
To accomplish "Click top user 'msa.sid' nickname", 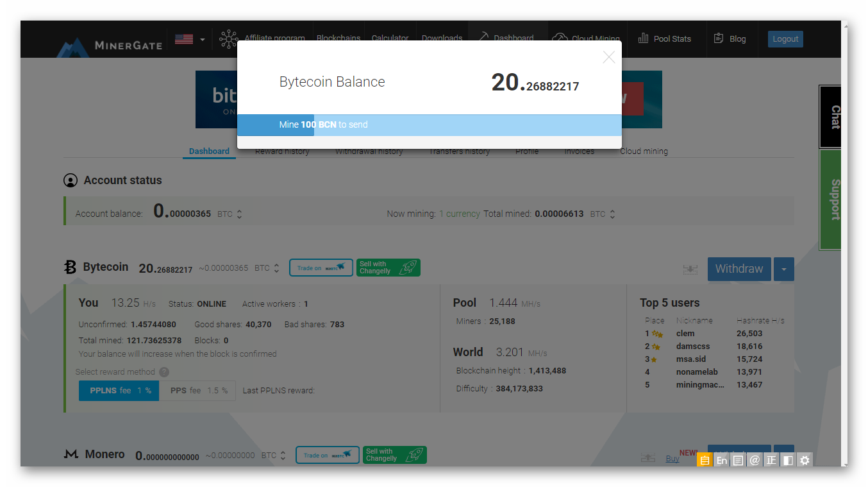I will [x=691, y=359].
